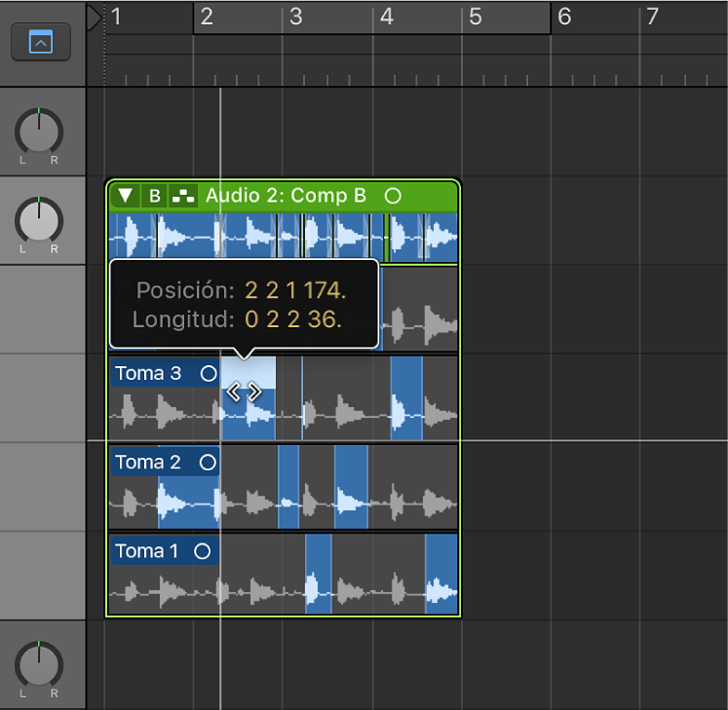Click the Audio 2: Comp B title

[x=286, y=196]
